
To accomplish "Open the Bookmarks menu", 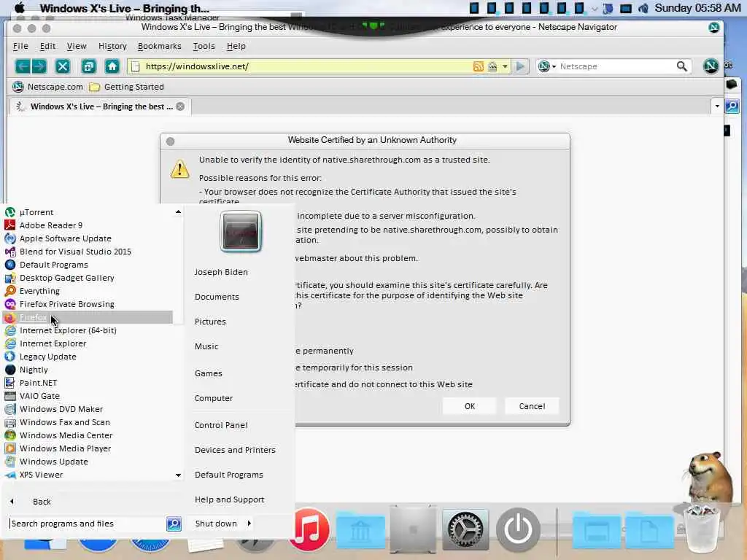I will coord(160,46).
